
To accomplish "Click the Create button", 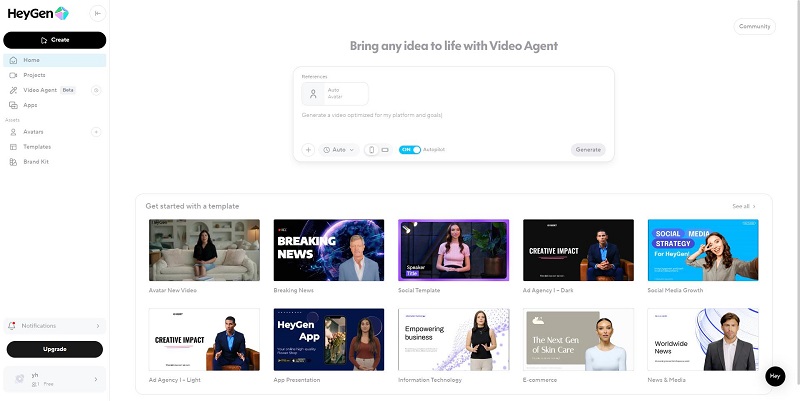I will tap(55, 40).
